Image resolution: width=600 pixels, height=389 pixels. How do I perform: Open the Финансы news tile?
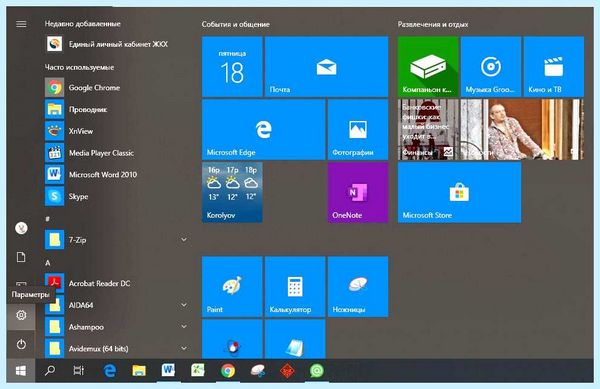point(428,130)
